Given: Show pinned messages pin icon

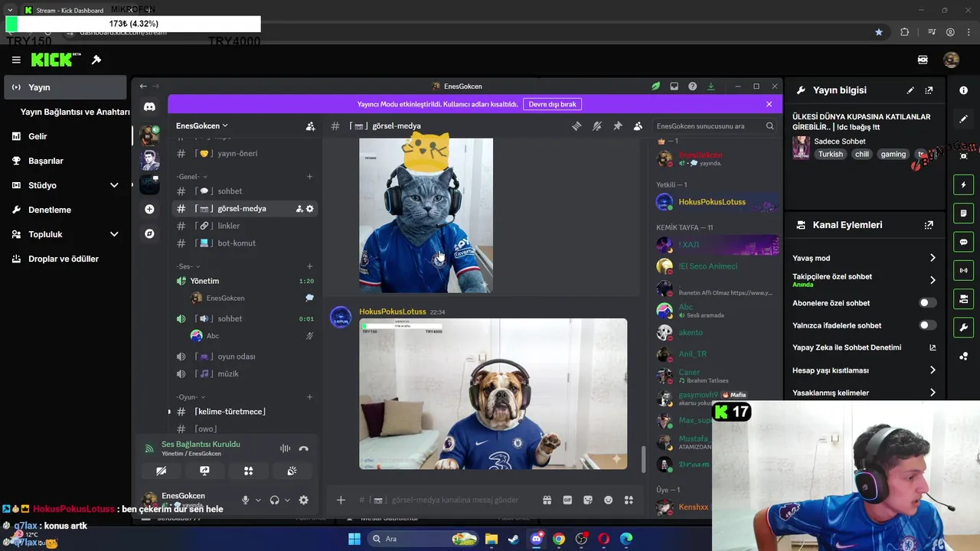Looking at the screenshot, I should (618, 126).
